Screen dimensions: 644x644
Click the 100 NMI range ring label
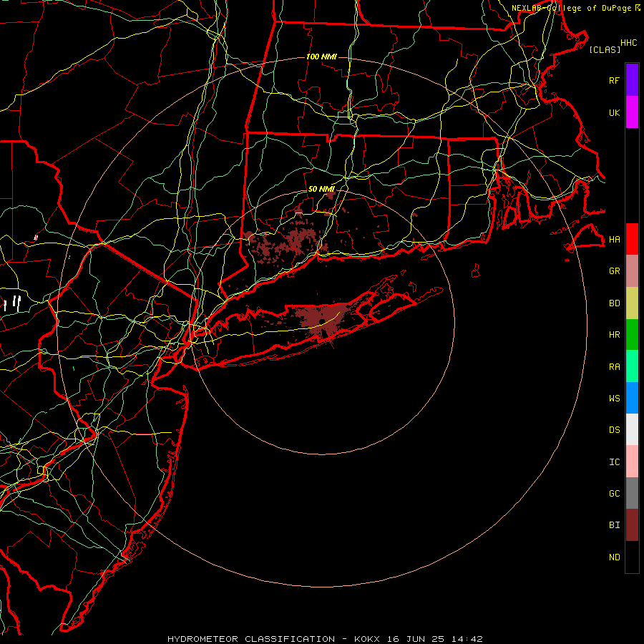tap(321, 57)
